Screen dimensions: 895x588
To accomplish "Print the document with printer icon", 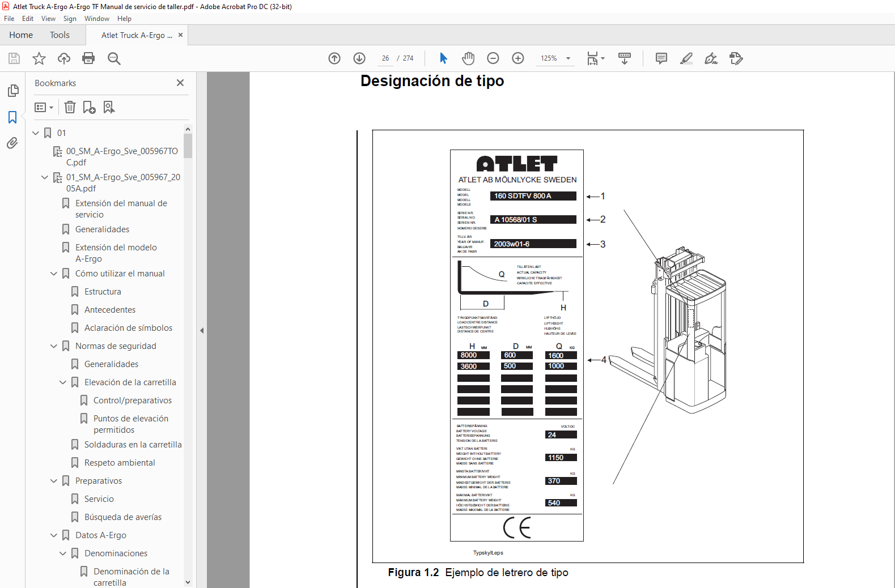I will [88, 58].
